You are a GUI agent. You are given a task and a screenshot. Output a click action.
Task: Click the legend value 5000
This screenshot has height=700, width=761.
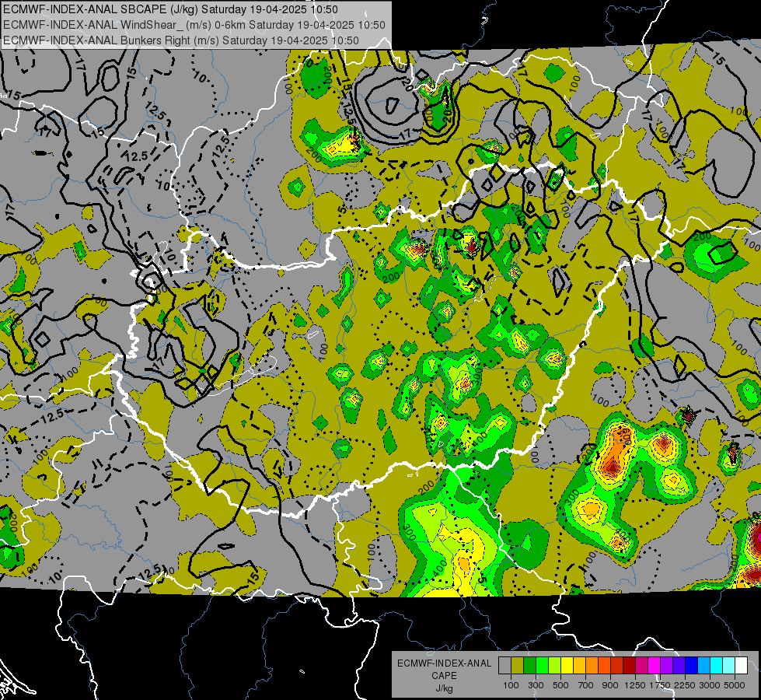pos(735,685)
